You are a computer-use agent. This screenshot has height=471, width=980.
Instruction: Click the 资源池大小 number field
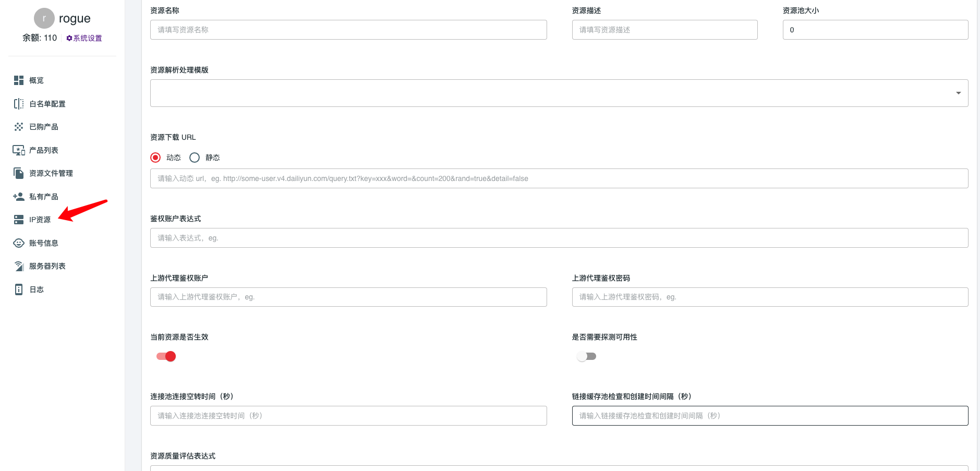tap(875, 30)
